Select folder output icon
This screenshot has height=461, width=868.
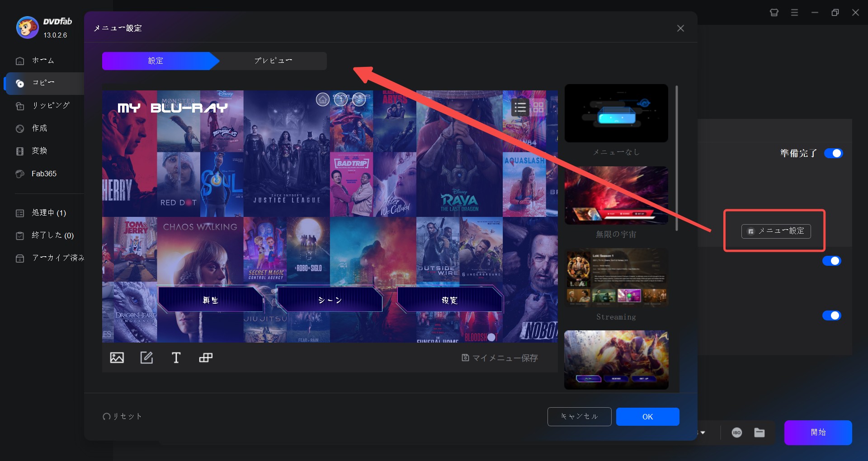click(759, 433)
